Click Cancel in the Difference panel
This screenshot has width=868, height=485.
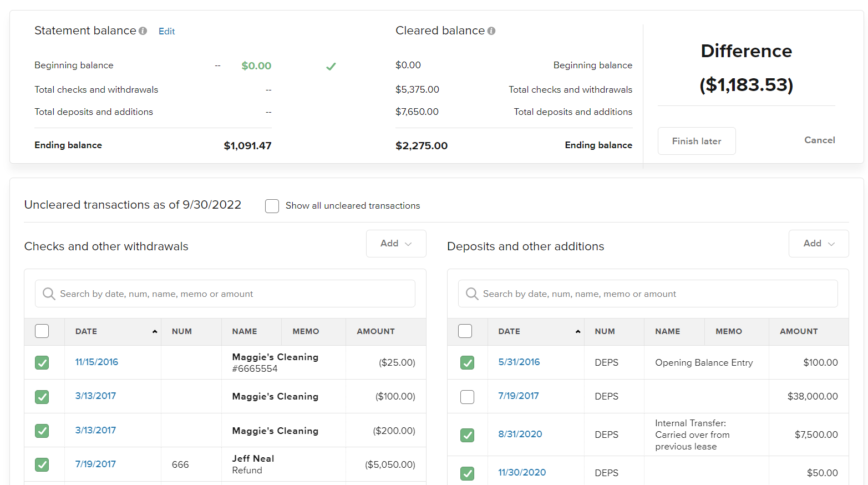[819, 140]
